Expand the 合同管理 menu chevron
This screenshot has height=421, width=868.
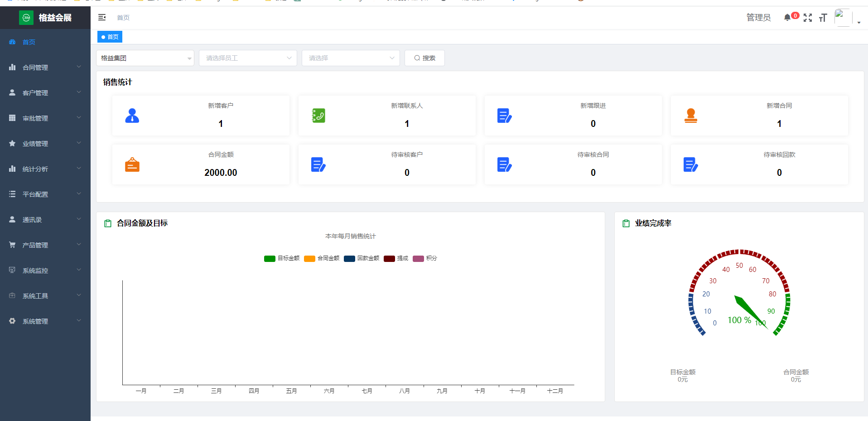[79, 67]
